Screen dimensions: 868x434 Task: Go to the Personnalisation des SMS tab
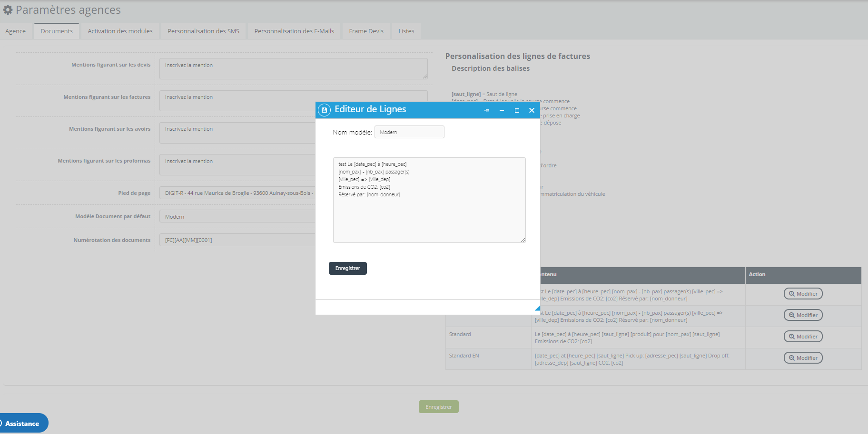click(203, 31)
